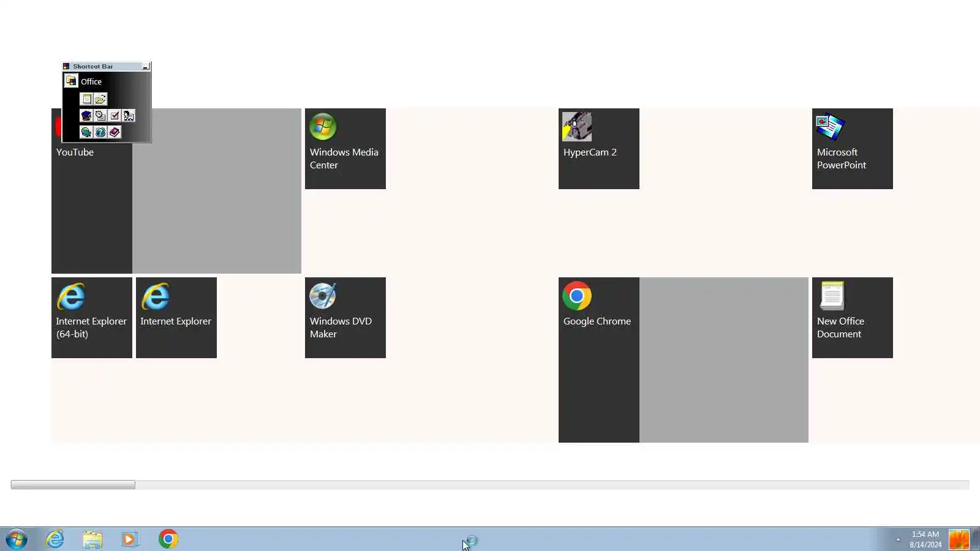The height and width of the screenshot is (551, 980).
Task: Click the New Appointment clock icon in Shortcut Bar
Action: (100, 116)
